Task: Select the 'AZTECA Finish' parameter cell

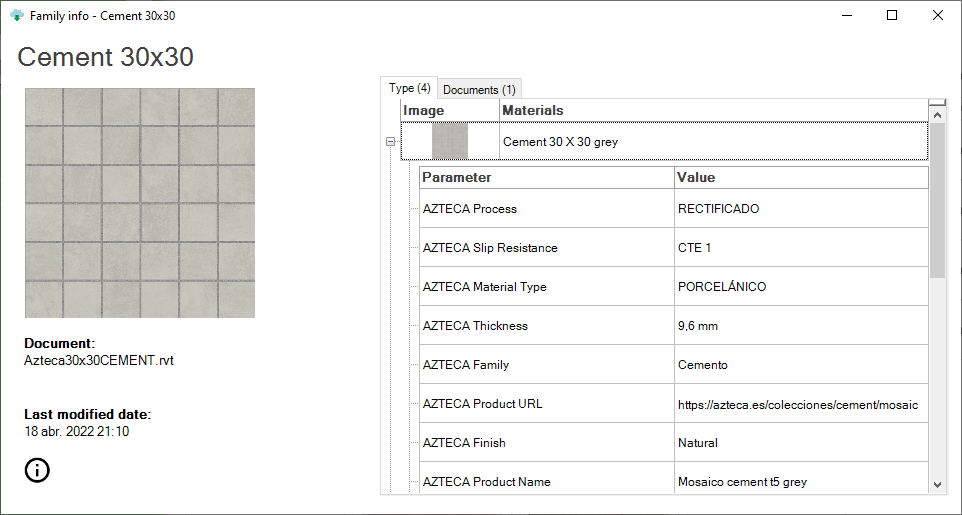Action: (x=547, y=443)
